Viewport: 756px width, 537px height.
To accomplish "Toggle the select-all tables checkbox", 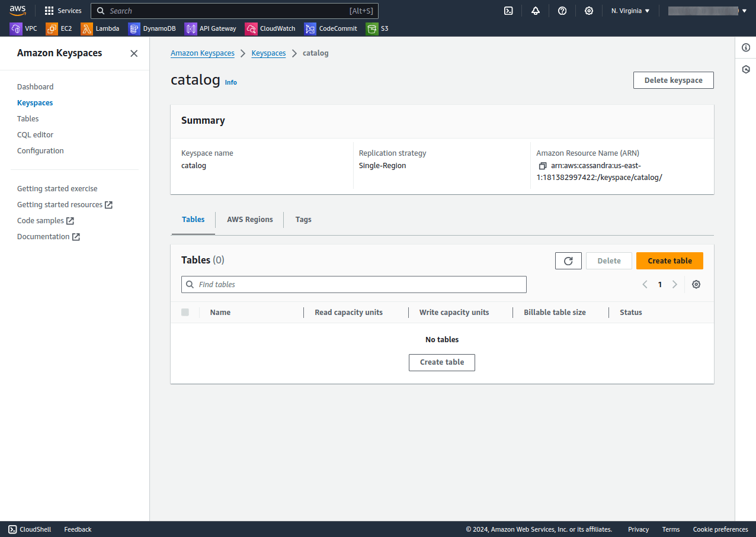I will coord(185,312).
